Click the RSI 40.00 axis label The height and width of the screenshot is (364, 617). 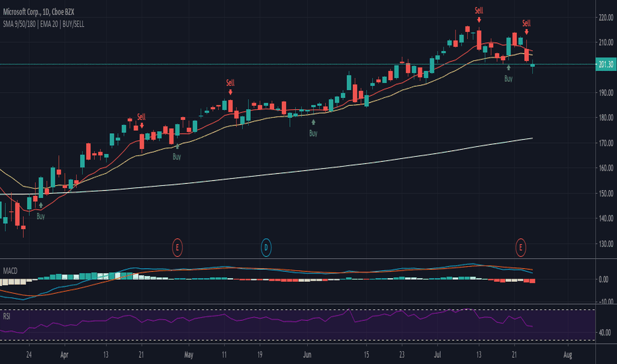pos(605,332)
